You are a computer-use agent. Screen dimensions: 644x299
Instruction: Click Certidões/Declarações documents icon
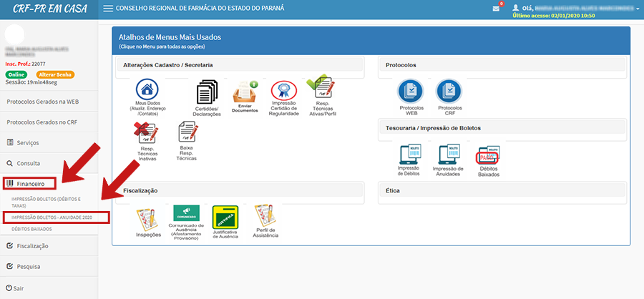coord(206,93)
